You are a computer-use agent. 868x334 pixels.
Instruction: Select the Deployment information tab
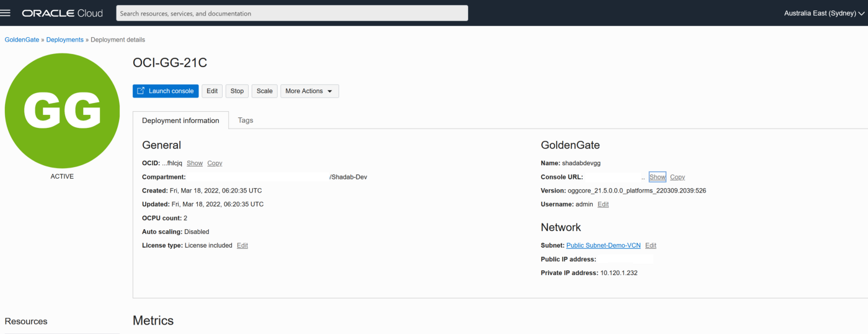180,120
